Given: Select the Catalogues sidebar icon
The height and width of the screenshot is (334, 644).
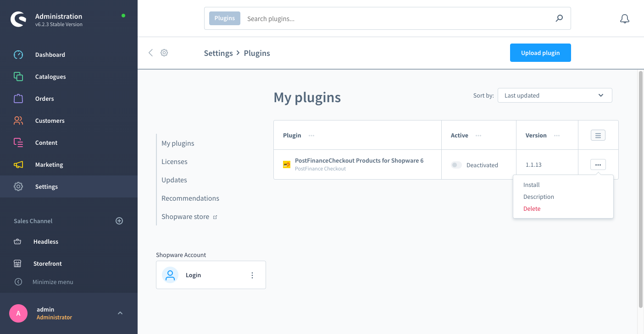Looking at the screenshot, I should pyautogui.click(x=18, y=77).
